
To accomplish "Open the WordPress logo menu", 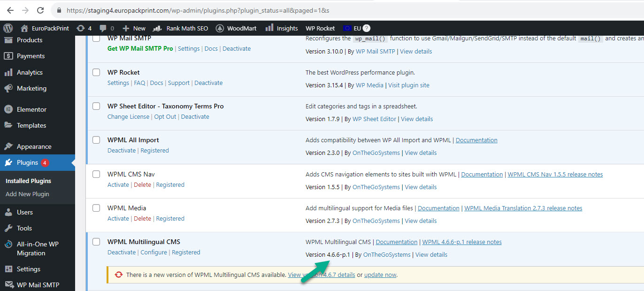I will [x=9, y=28].
